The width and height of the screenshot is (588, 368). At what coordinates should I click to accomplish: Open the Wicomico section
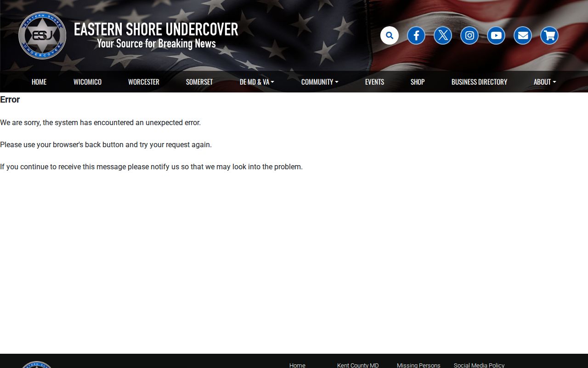pyautogui.click(x=87, y=82)
